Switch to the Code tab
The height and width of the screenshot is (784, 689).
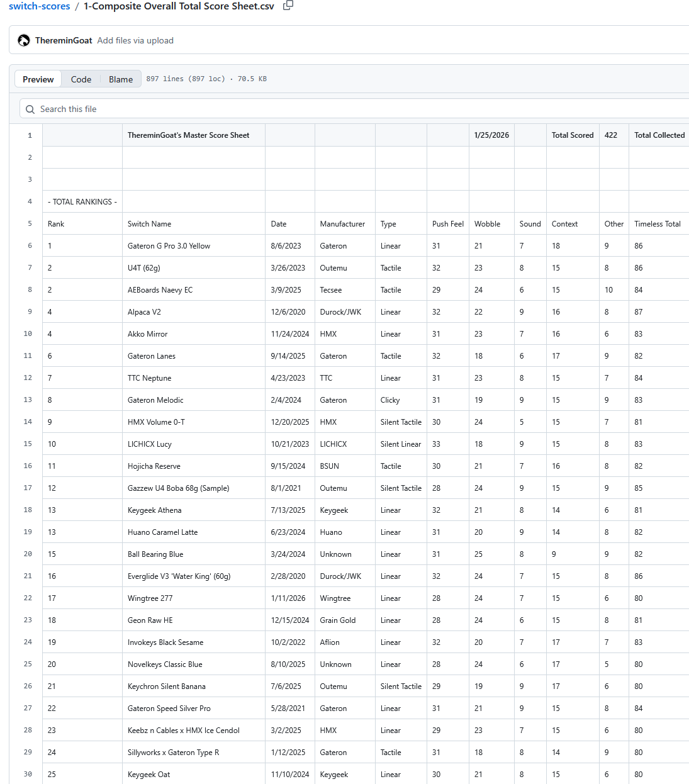[x=81, y=79]
